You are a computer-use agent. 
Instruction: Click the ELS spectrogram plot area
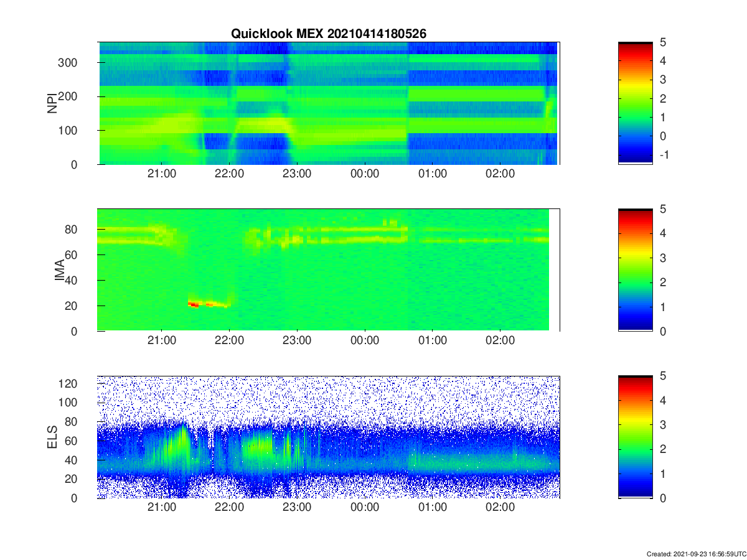click(x=328, y=437)
